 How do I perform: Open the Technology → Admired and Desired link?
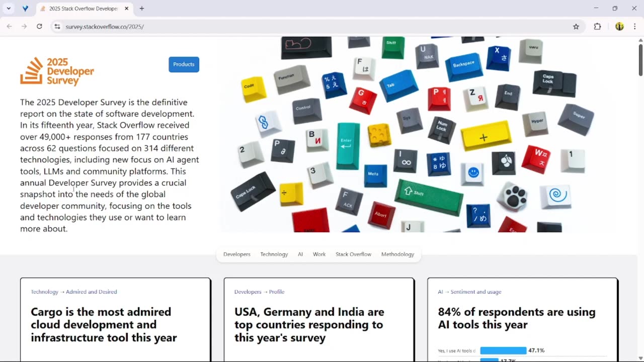pos(74,292)
